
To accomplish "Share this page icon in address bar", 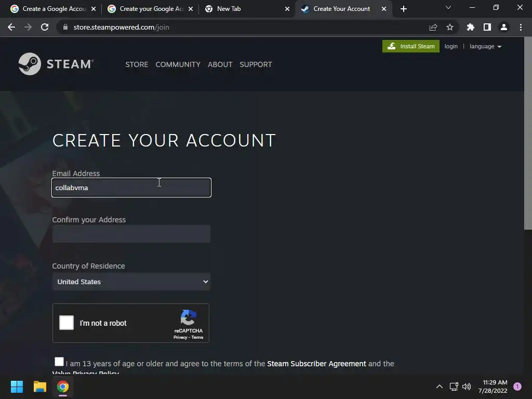I will (x=433, y=27).
